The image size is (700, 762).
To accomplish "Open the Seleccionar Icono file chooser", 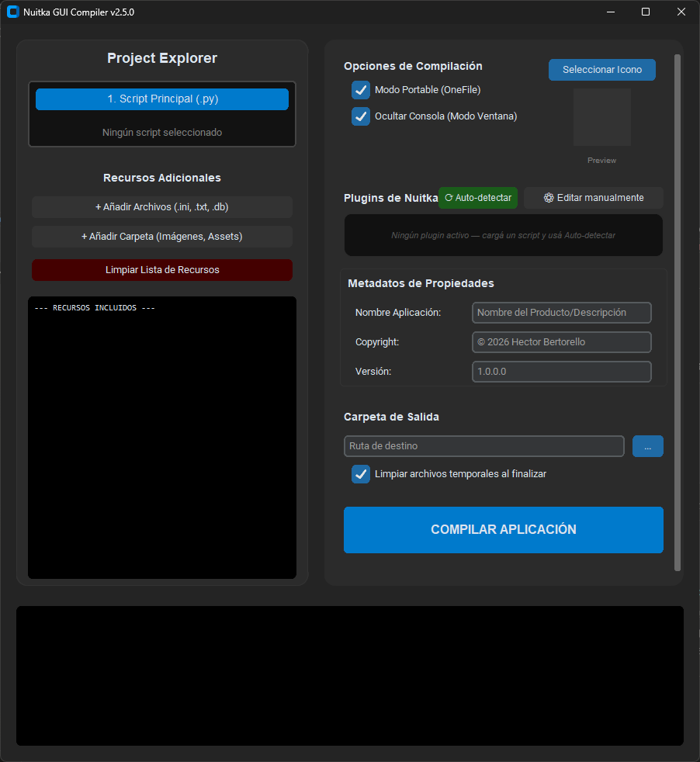I will pos(601,70).
